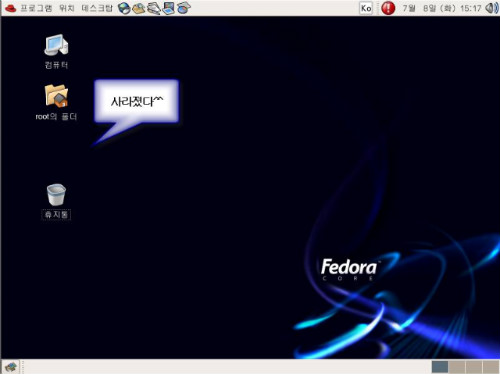The width and height of the screenshot is (500, 374).
Task: Launch the web browser globe icon
Action: click(x=124, y=8)
